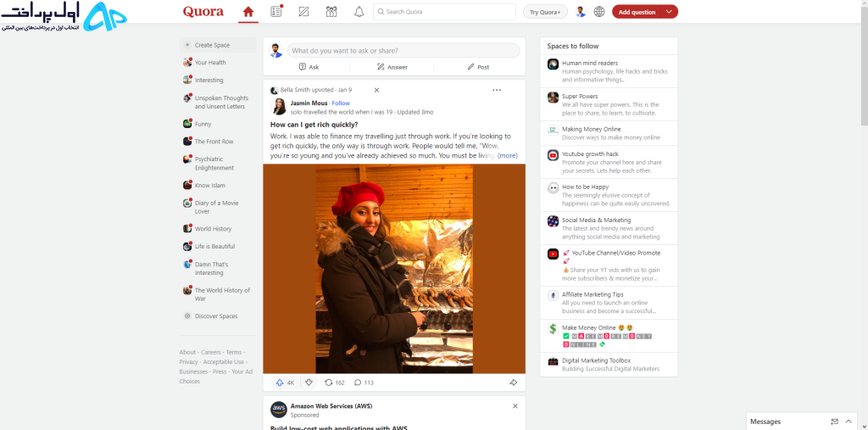The image size is (868, 430).
Task: Open the Super Powers space suggestion
Action: click(609, 104)
